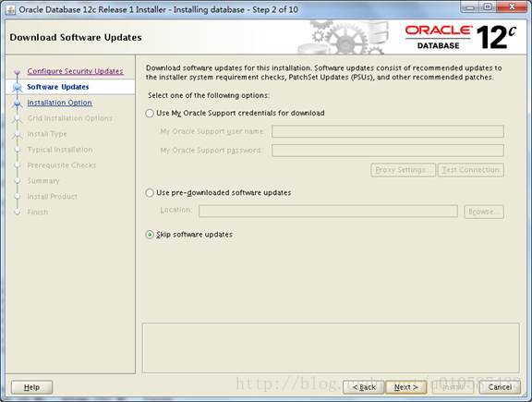Click Install Product step
The image size is (532, 402).
pos(52,196)
